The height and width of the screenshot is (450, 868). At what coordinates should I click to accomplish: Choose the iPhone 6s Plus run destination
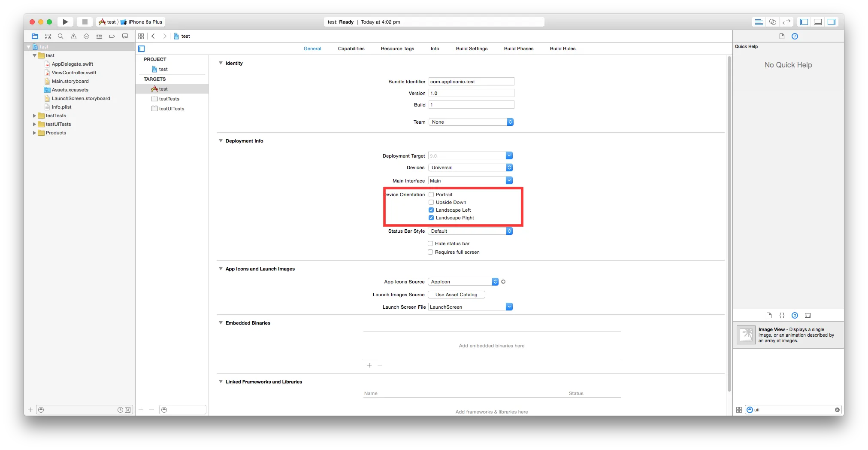click(142, 22)
